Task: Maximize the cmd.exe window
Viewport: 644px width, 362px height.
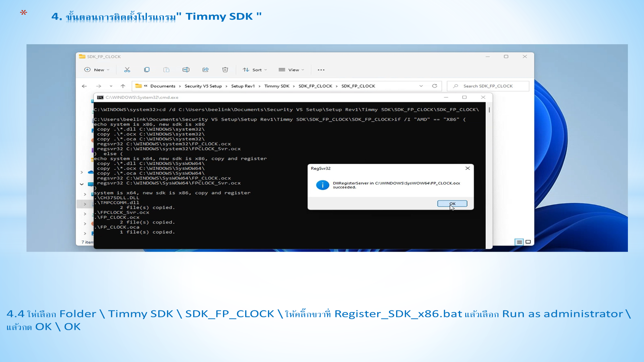Action: pos(465,97)
